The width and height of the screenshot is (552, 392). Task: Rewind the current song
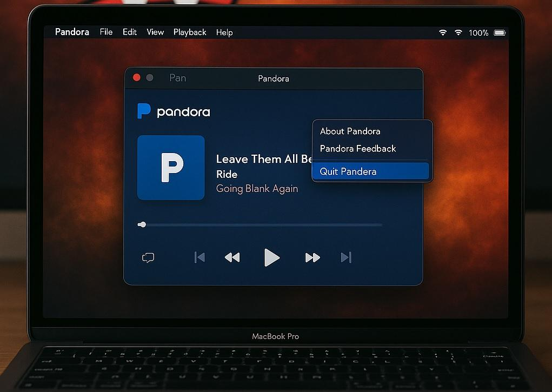pyautogui.click(x=232, y=257)
